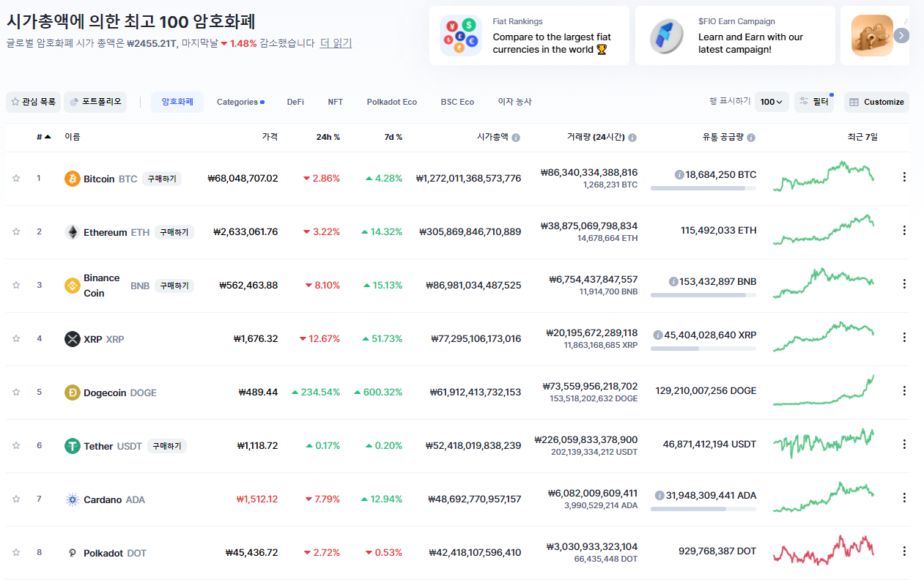Viewport: 924px width, 580px height.
Task: Toggle the Tether watchlist star
Action: [15, 446]
